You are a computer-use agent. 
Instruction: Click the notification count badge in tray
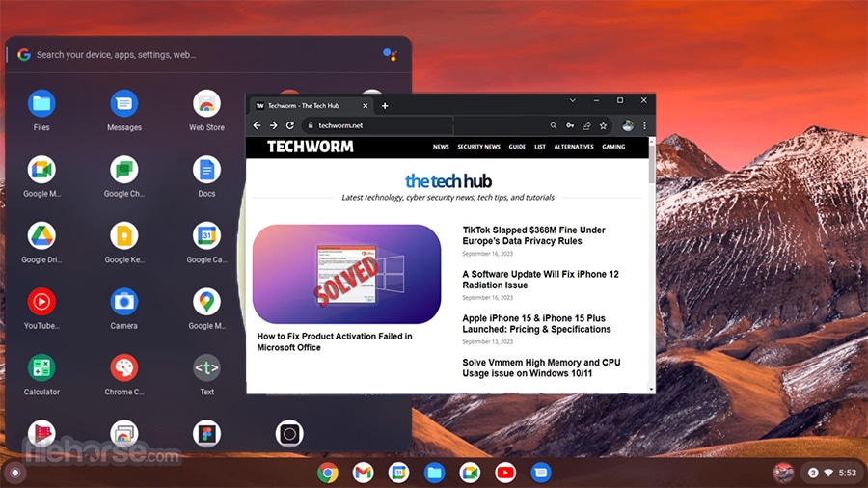click(x=813, y=473)
